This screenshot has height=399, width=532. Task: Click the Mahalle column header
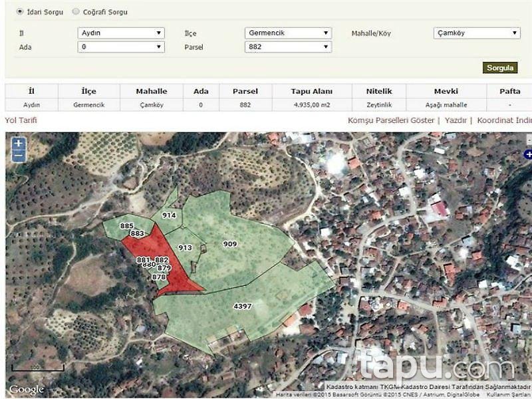(152, 91)
